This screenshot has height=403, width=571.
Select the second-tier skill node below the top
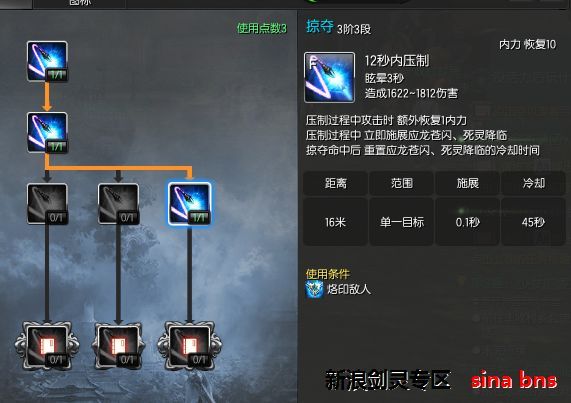pos(47,132)
